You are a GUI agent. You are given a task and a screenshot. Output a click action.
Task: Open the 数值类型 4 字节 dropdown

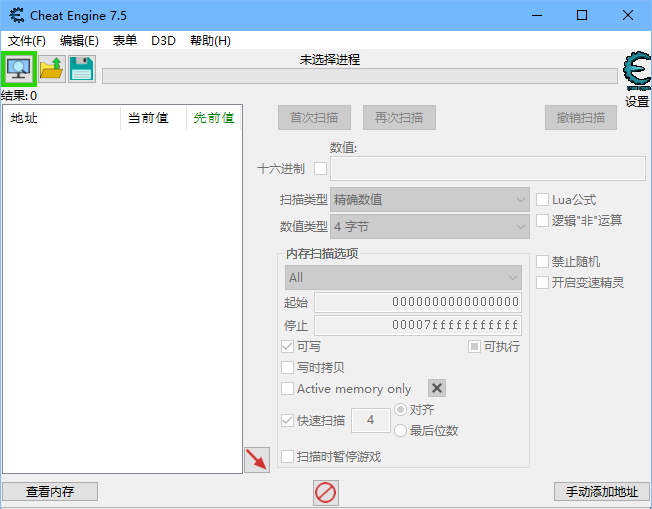point(430,227)
